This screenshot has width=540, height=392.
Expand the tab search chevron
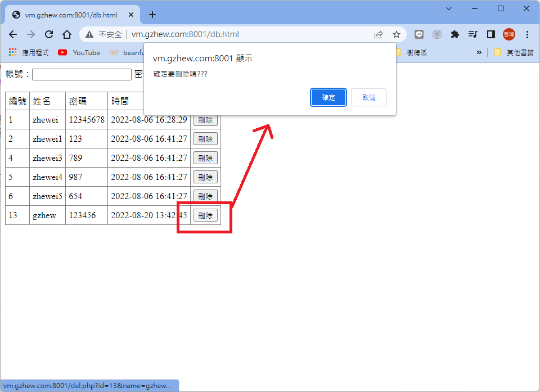pos(449,8)
